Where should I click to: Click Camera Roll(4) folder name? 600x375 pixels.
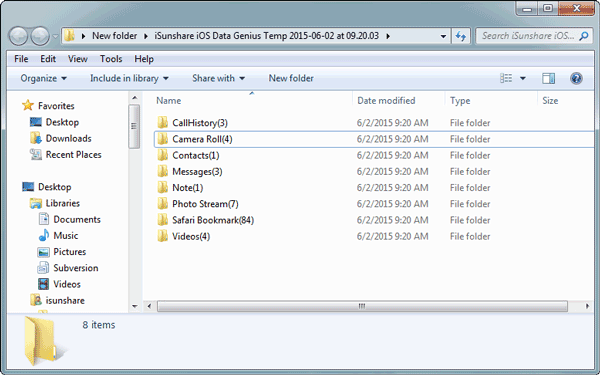tap(202, 139)
